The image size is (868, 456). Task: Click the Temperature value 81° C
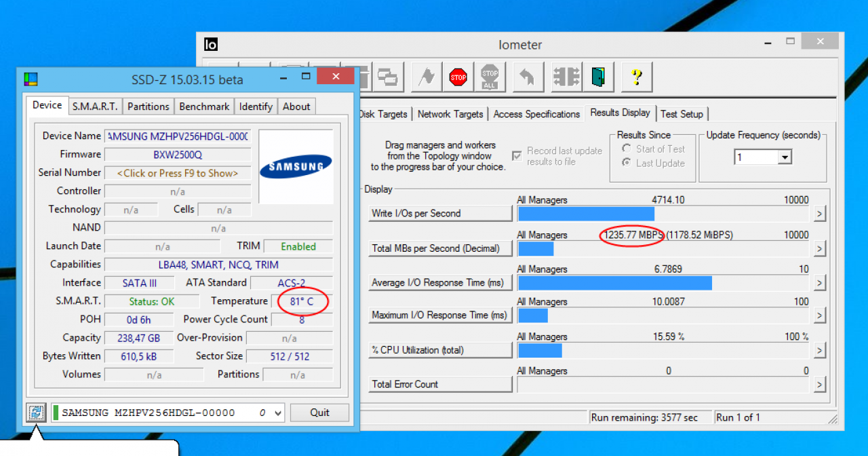(302, 301)
